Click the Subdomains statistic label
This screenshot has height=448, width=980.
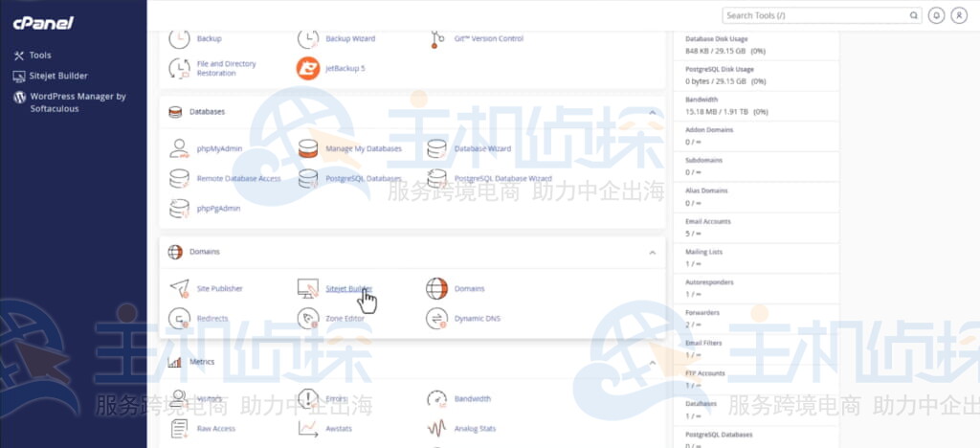click(x=703, y=160)
